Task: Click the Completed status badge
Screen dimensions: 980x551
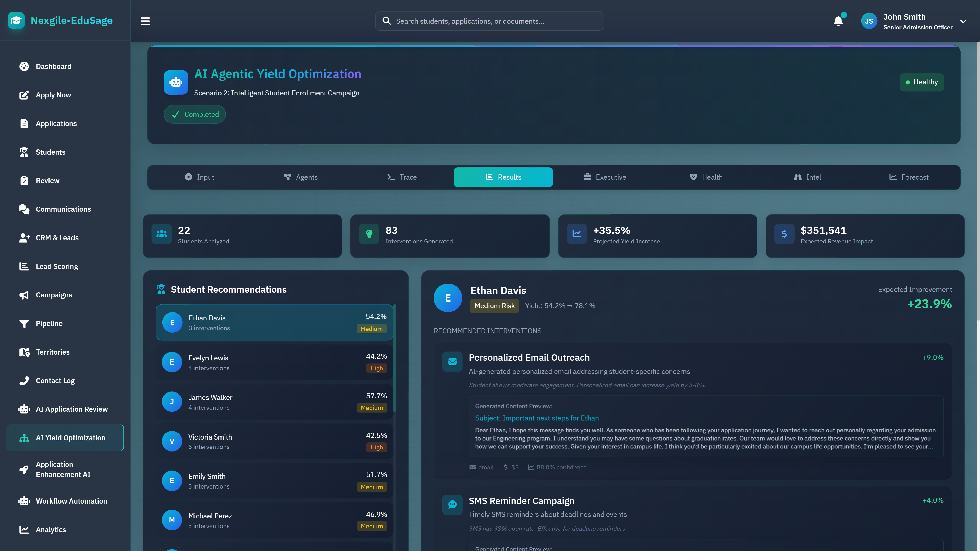Action: pos(195,115)
